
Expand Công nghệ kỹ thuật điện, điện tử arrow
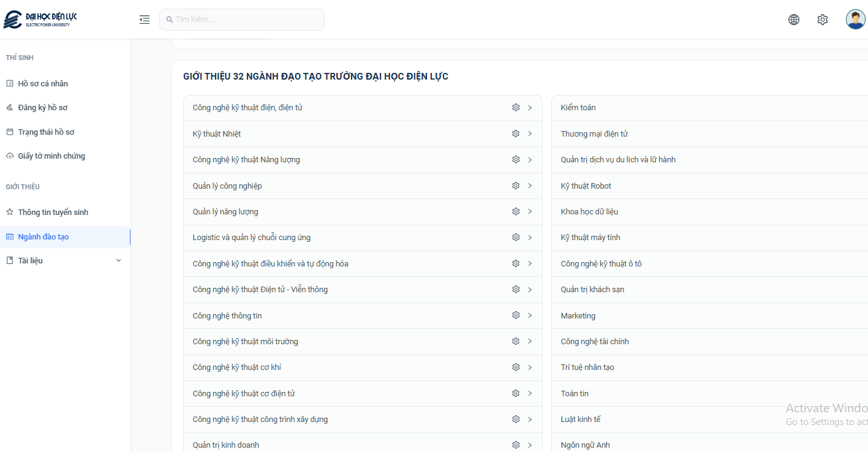[530, 108]
